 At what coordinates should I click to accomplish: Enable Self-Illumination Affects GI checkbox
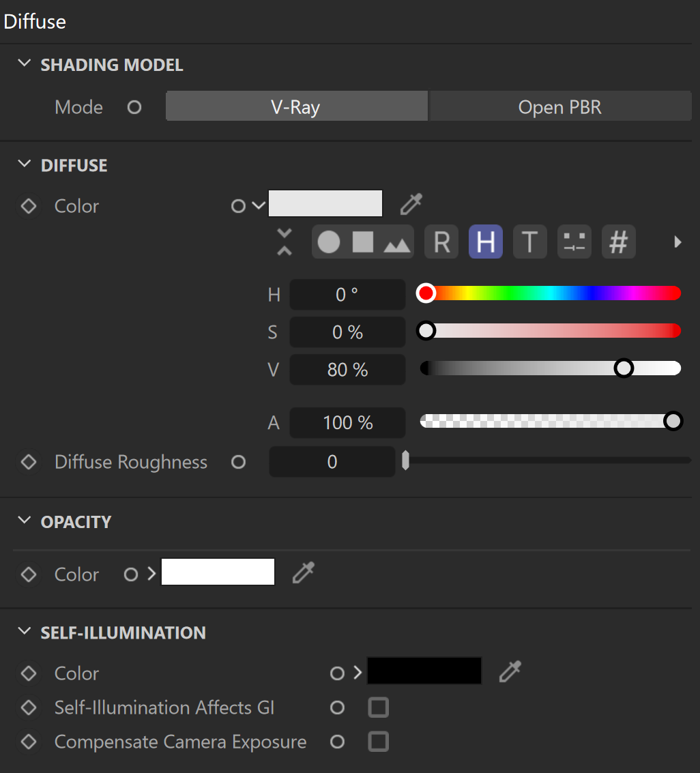pos(378,708)
